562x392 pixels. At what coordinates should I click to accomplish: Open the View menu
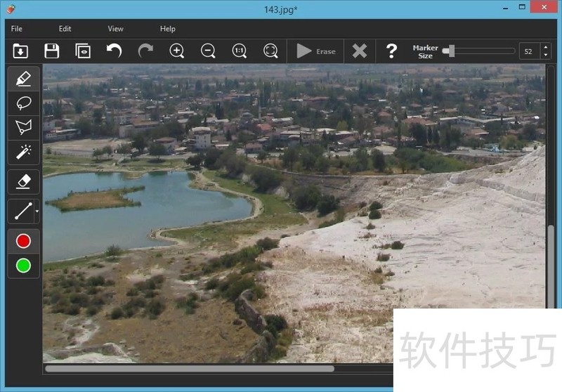pyautogui.click(x=115, y=29)
